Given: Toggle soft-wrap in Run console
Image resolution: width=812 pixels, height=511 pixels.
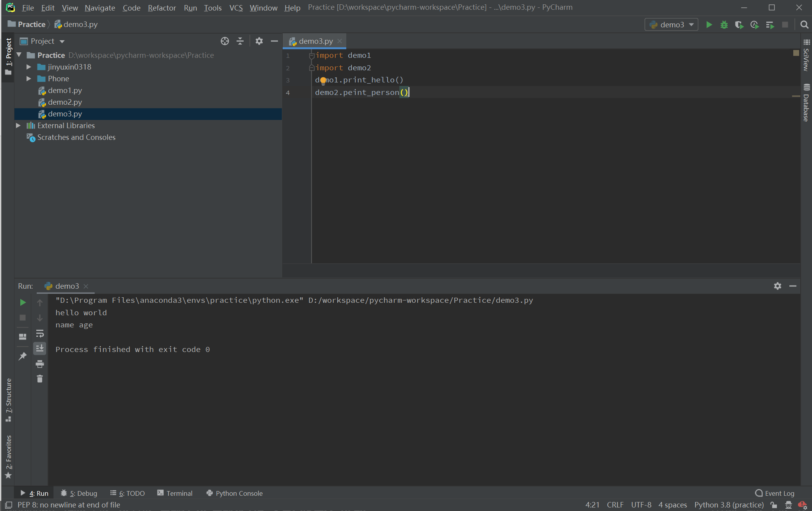Looking at the screenshot, I should pyautogui.click(x=40, y=334).
